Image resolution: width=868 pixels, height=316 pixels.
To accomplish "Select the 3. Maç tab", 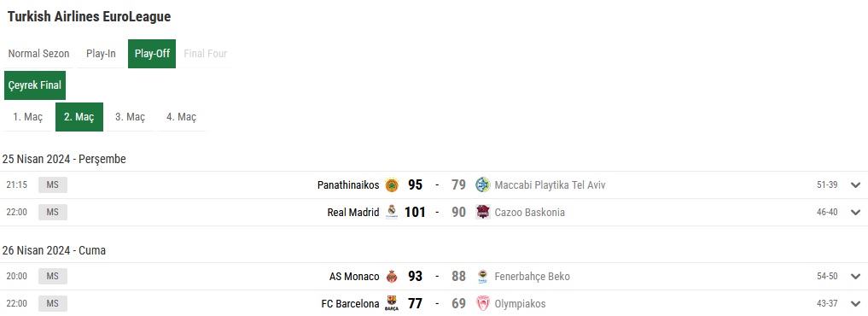I will [130, 117].
